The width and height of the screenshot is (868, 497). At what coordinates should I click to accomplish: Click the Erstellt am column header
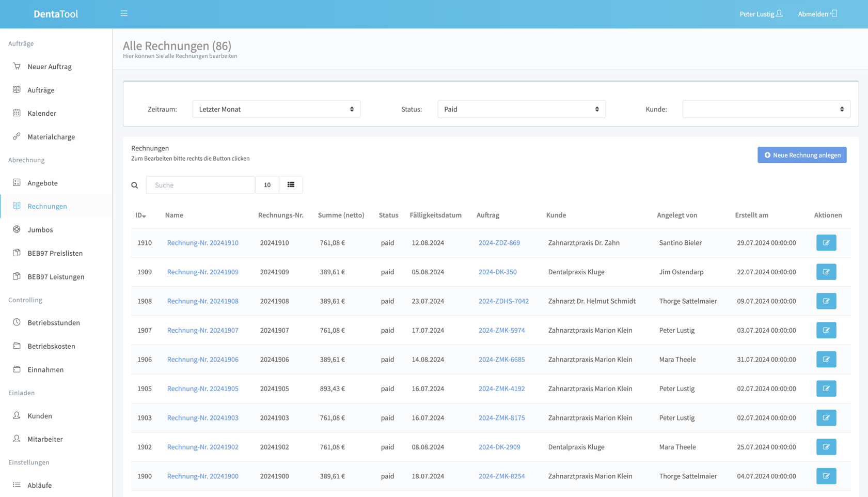coord(751,215)
